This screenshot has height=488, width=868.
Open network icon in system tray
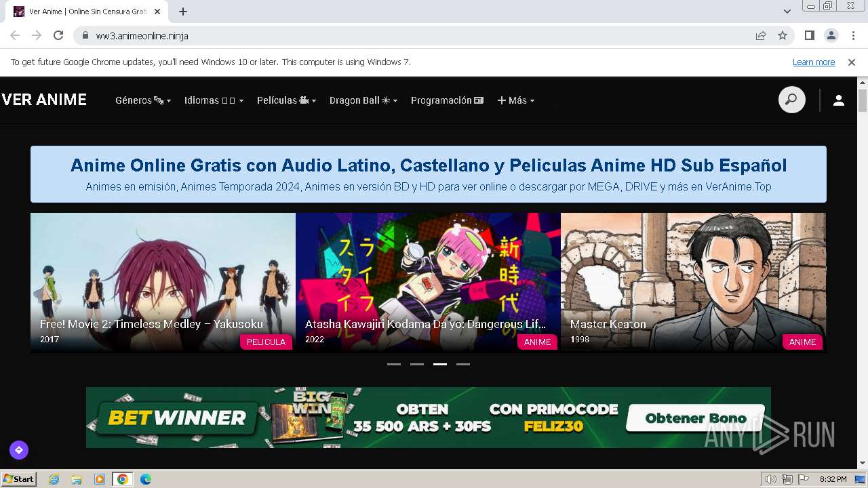coord(787,479)
